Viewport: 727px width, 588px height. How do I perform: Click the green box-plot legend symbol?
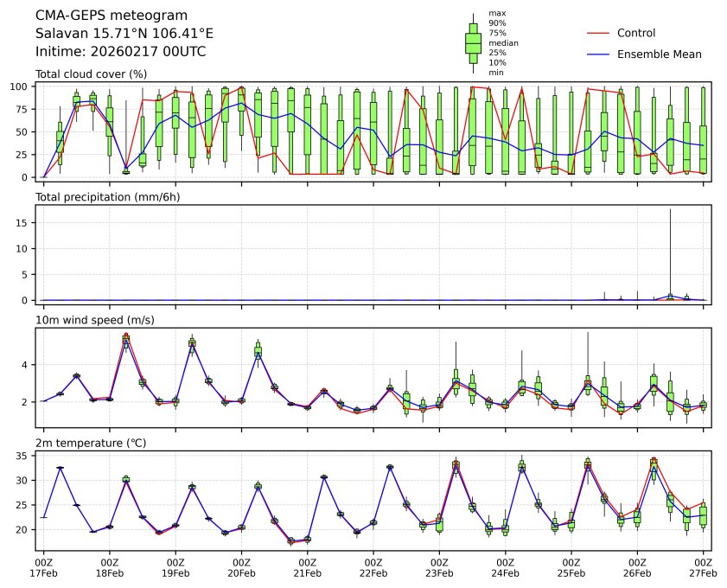click(x=473, y=43)
